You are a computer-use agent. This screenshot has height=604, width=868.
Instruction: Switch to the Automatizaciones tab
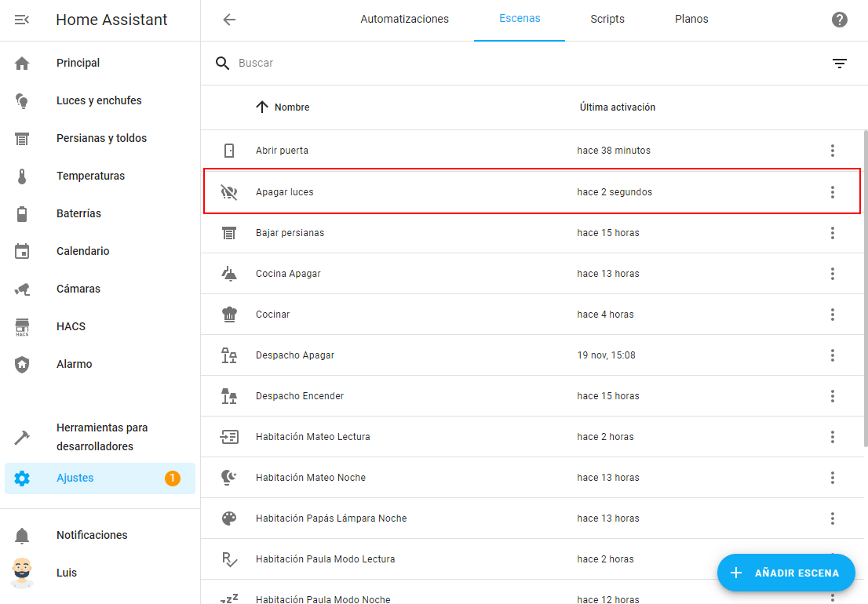[x=404, y=20]
